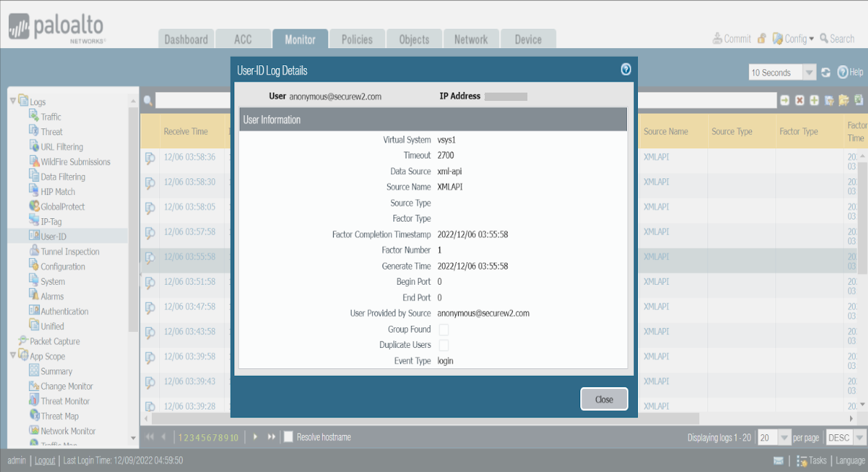This screenshot has height=472, width=868.
Task: Apply the filter with green arrow icon
Action: coord(784,101)
